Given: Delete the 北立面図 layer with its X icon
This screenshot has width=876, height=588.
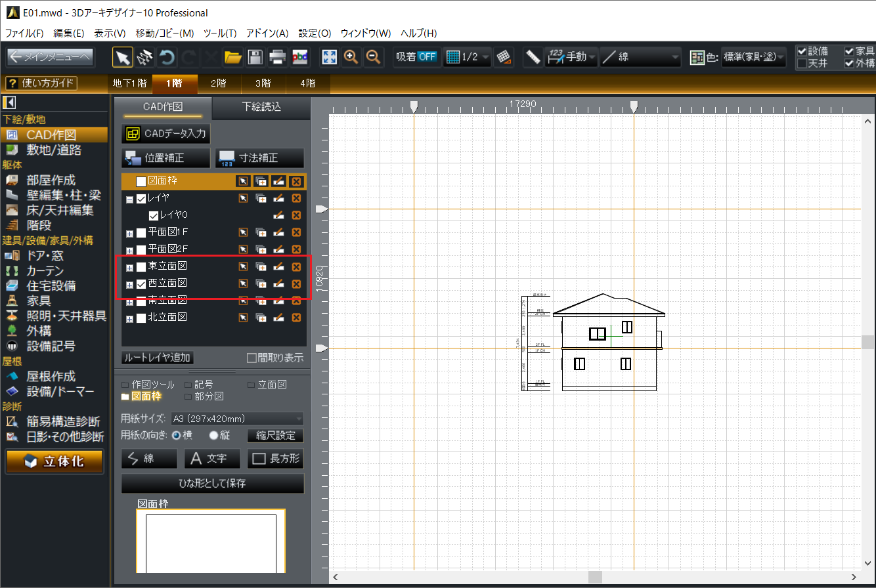Looking at the screenshot, I should click(296, 318).
